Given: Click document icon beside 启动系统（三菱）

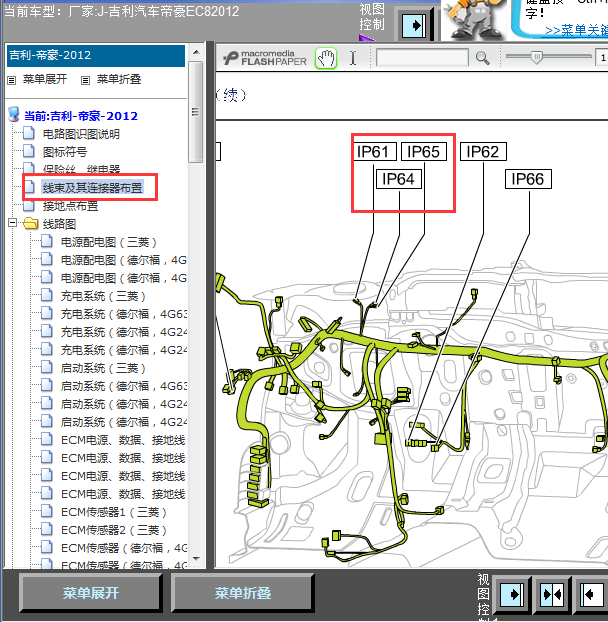Looking at the screenshot, I should [x=47, y=367].
